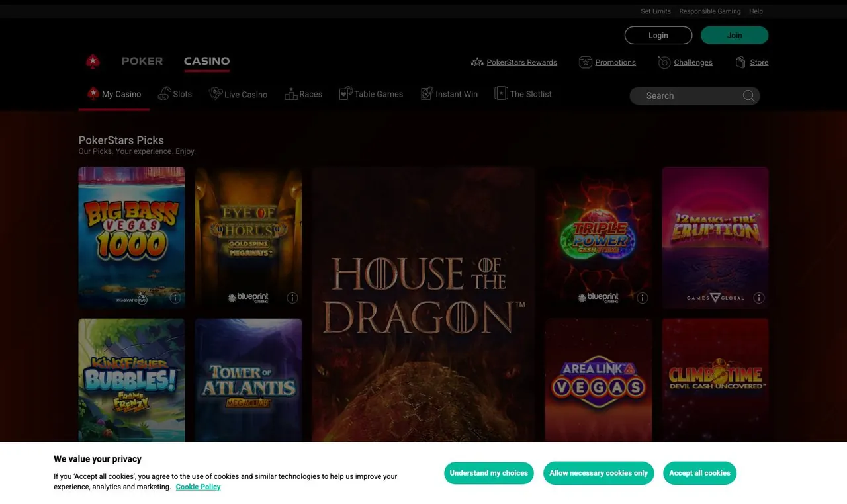Click the Promotions link text

pos(615,62)
